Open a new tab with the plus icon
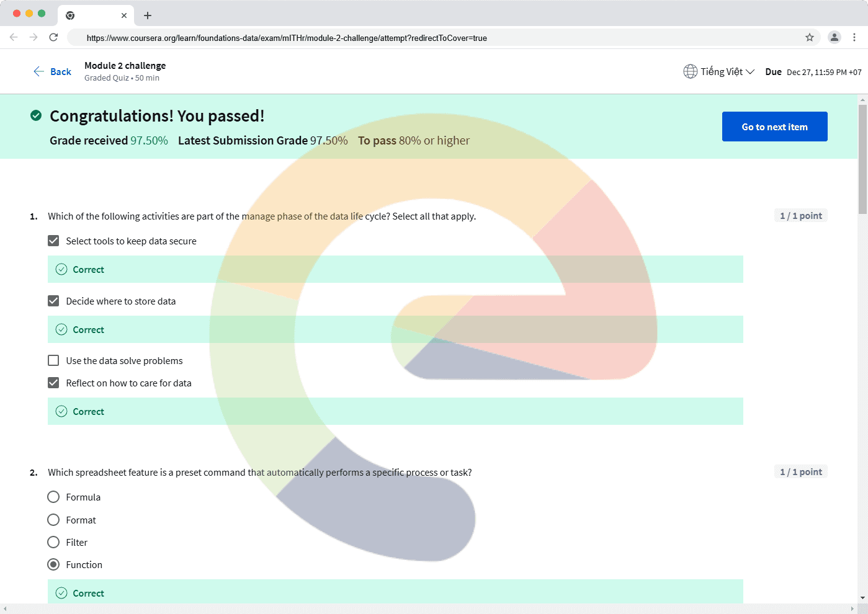The width and height of the screenshot is (868, 614). tap(148, 16)
